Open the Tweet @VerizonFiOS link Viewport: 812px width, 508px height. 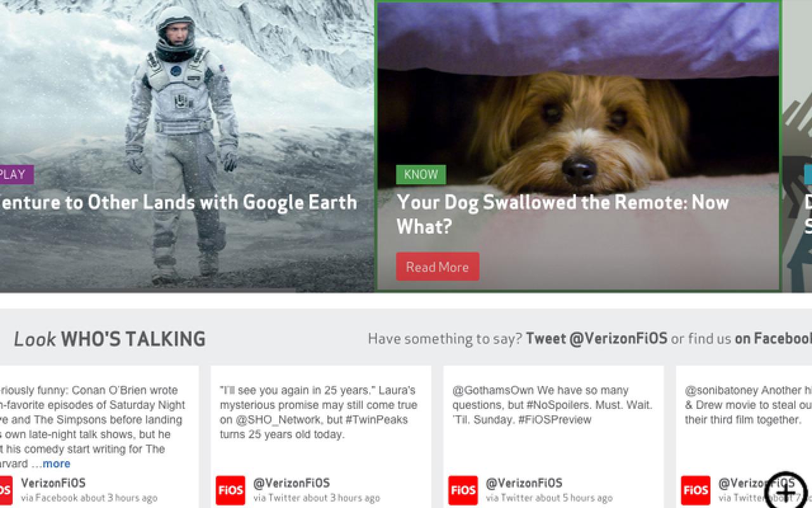click(x=596, y=338)
